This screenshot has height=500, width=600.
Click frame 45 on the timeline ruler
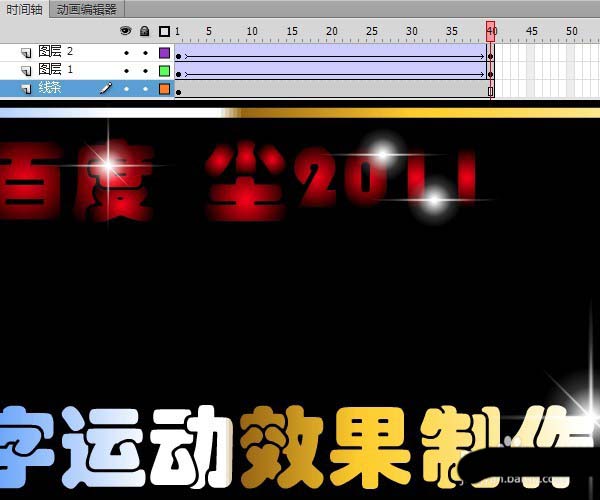coord(531,31)
